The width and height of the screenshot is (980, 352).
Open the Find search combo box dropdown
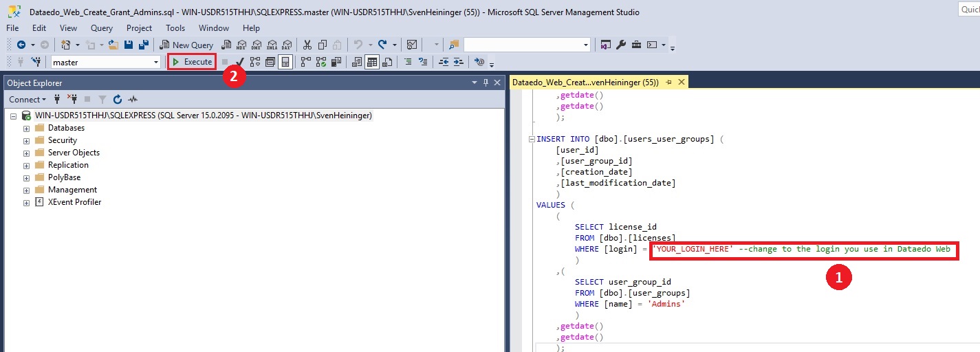(585, 45)
